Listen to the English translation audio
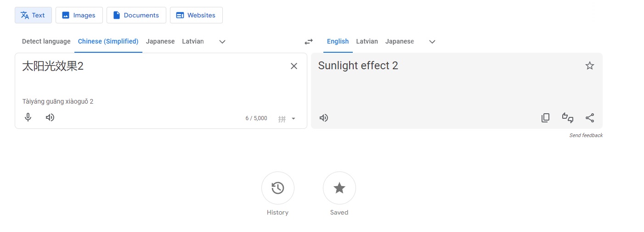The image size is (644, 232). click(324, 118)
